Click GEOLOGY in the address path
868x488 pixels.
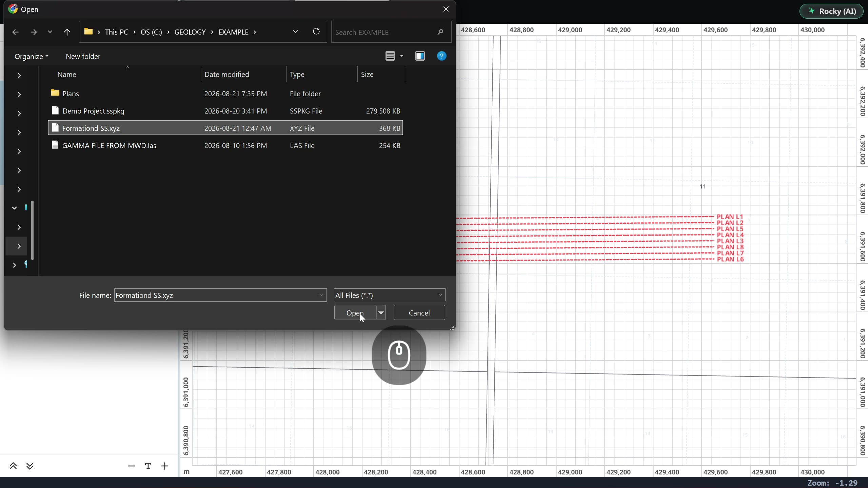[x=190, y=32]
